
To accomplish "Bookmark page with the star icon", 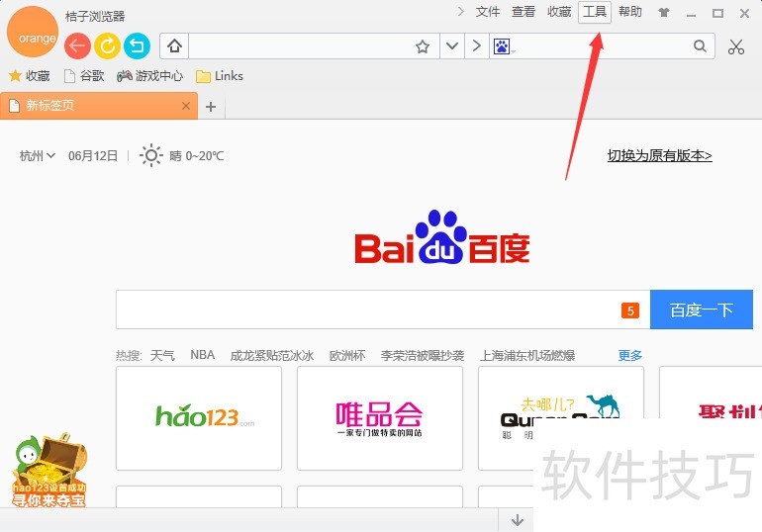I will [423, 46].
